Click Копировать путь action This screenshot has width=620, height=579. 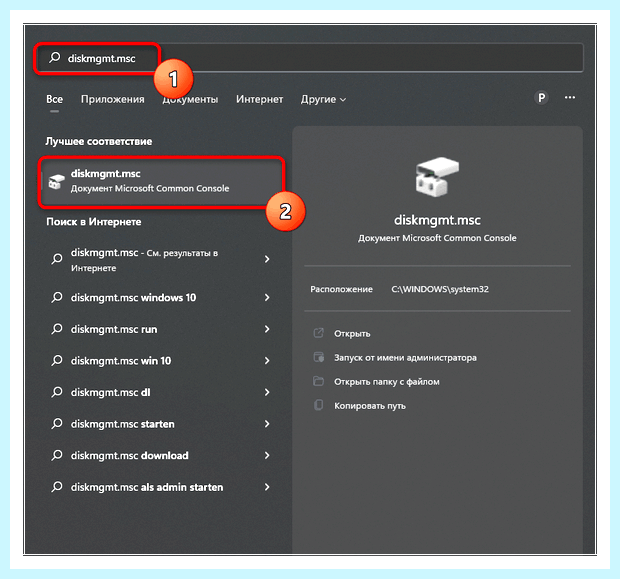pos(370,406)
